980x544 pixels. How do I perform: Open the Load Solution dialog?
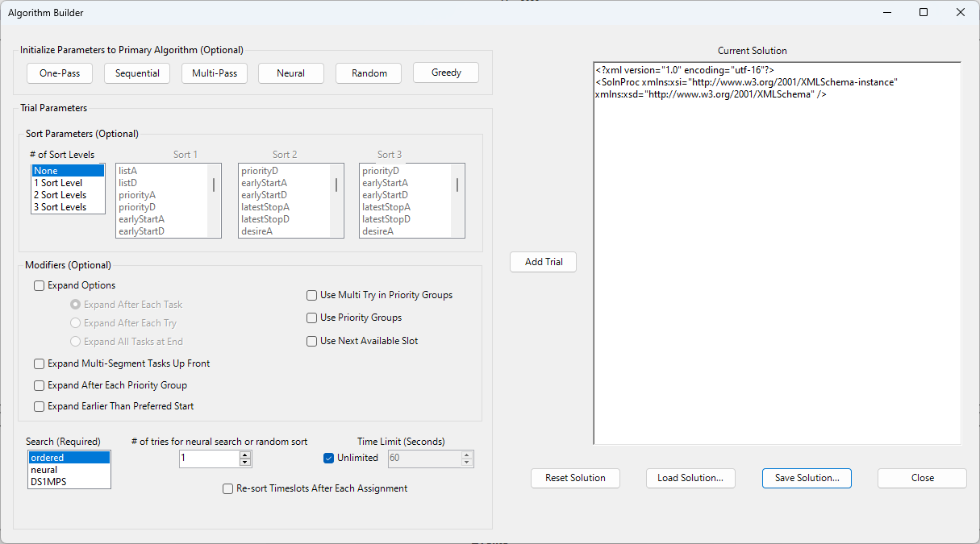coord(690,478)
